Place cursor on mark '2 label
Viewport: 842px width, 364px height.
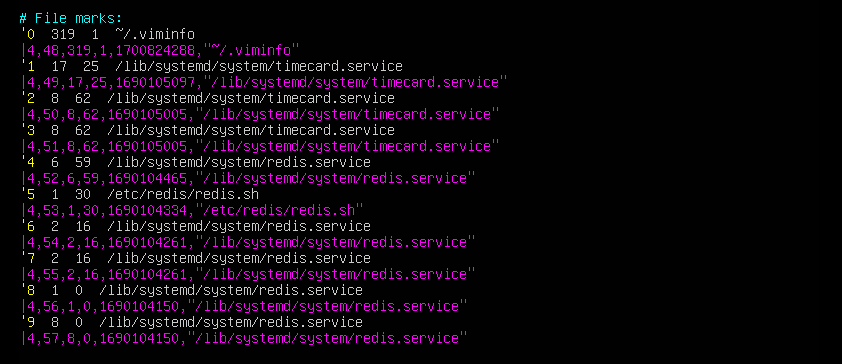(27, 99)
